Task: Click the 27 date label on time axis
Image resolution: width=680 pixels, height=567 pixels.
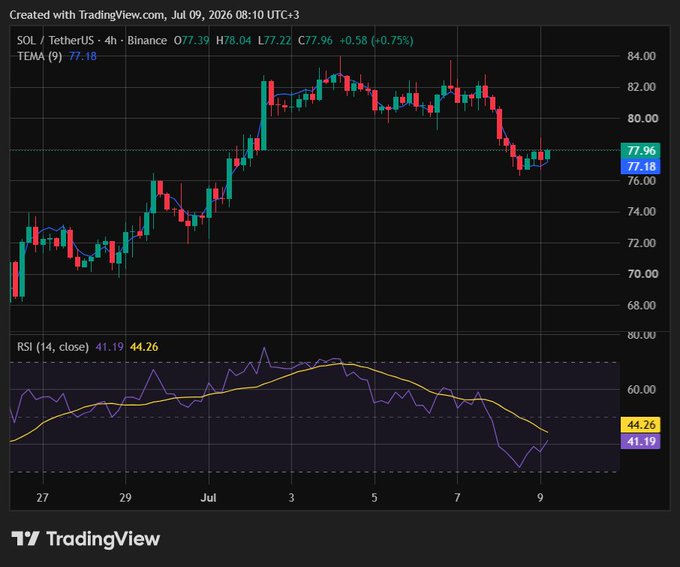Action: click(42, 498)
